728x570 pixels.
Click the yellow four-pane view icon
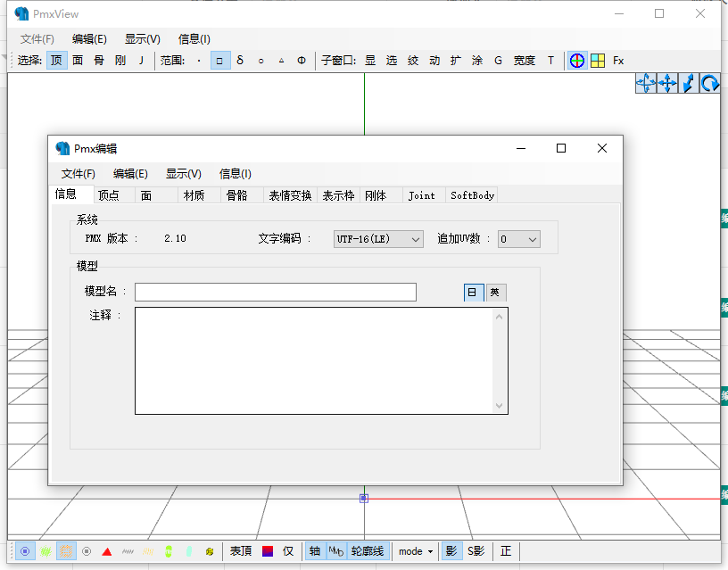pyautogui.click(x=598, y=61)
